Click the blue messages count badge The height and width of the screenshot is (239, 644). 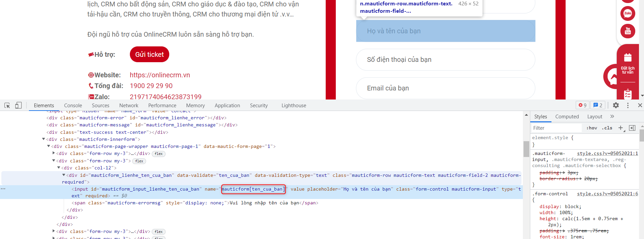(598, 105)
